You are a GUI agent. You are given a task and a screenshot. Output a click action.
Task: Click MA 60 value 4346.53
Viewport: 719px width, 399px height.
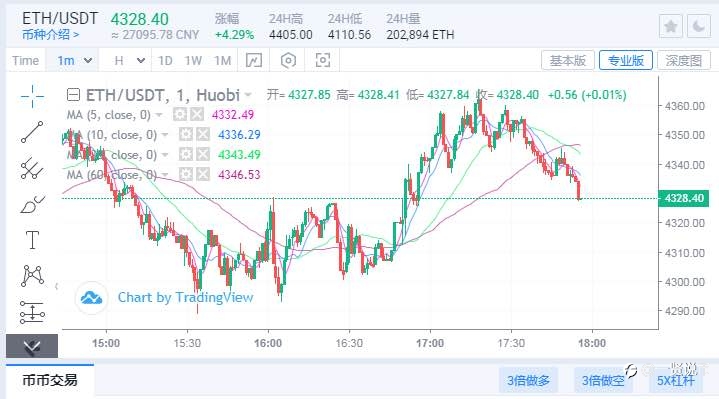point(239,175)
